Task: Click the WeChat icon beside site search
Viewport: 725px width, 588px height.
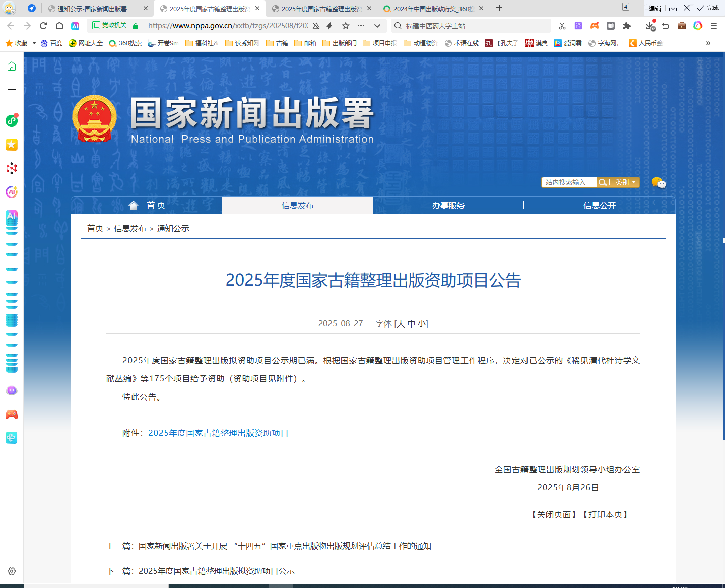Action: click(x=658, y=183)
